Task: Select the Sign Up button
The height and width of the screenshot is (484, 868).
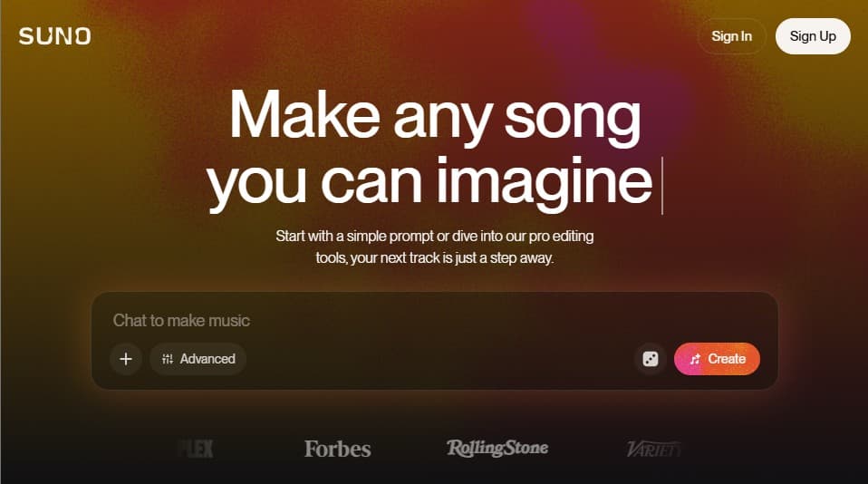Action: click(813, 36)
